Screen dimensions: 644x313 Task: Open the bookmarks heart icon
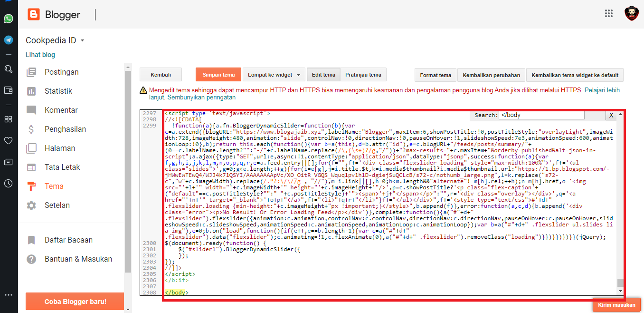tap(9, 140)
